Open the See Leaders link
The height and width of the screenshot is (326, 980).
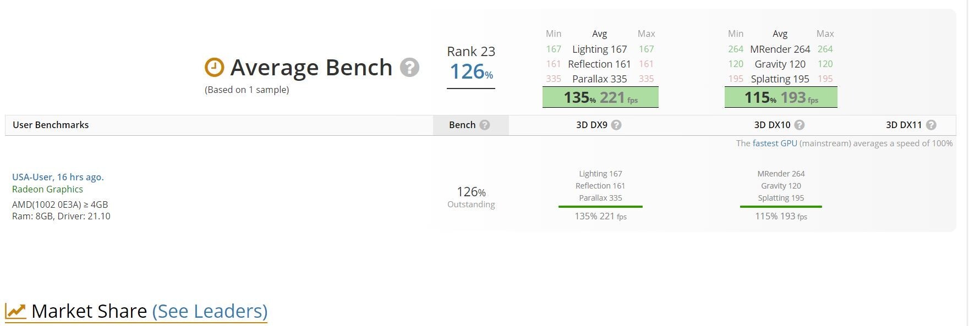210,311
